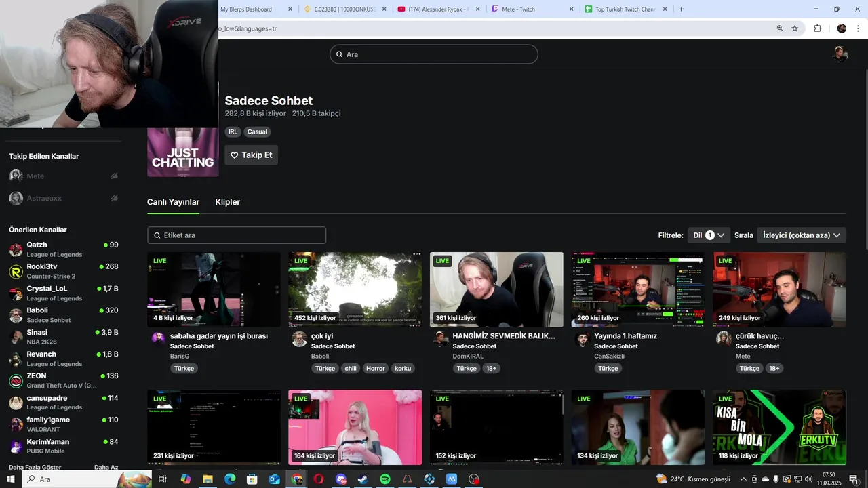Image resolution: width=868 pixels, height=488 pixels.
Task: Click the Casual tag
Action: (257, 131)
